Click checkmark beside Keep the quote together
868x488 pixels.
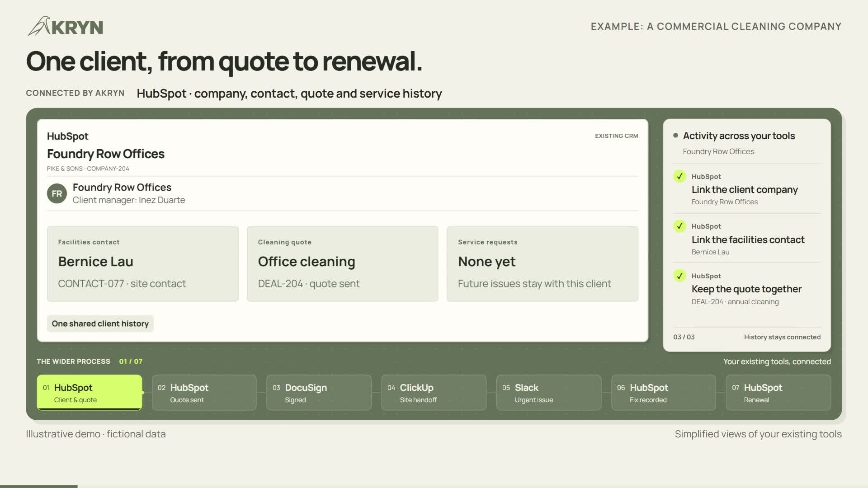click(679, 276)
